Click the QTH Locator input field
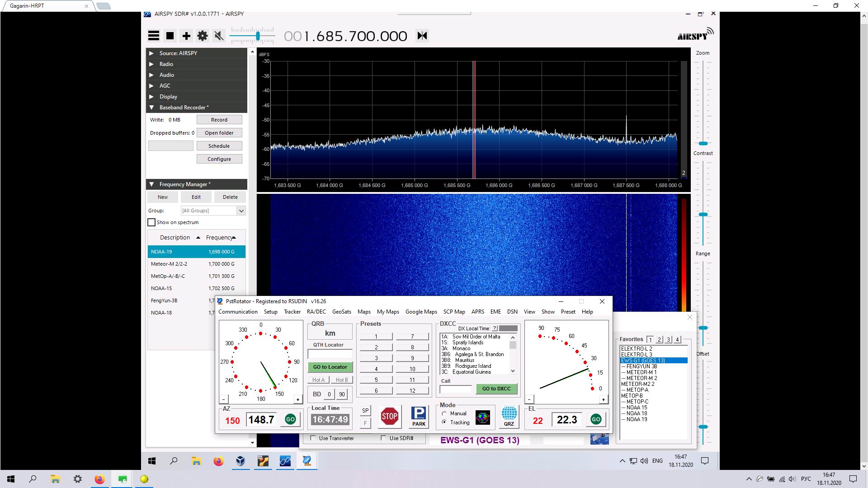Image resolution: width=868 pixels, height=488 pixels. click(x=330, y=354)
